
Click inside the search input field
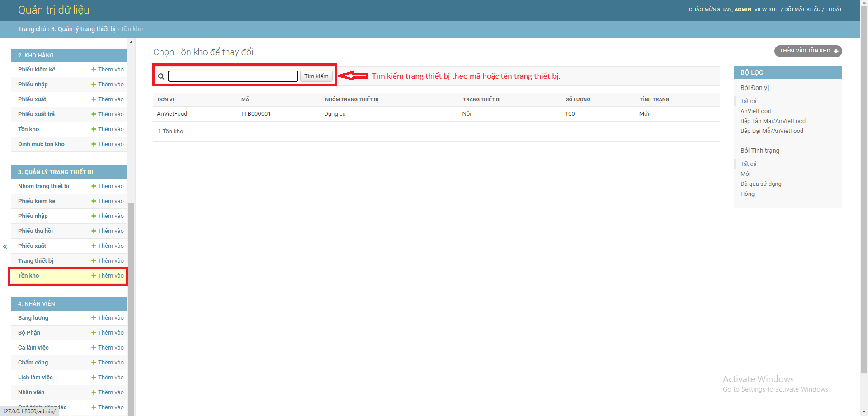tap(232, 76)
